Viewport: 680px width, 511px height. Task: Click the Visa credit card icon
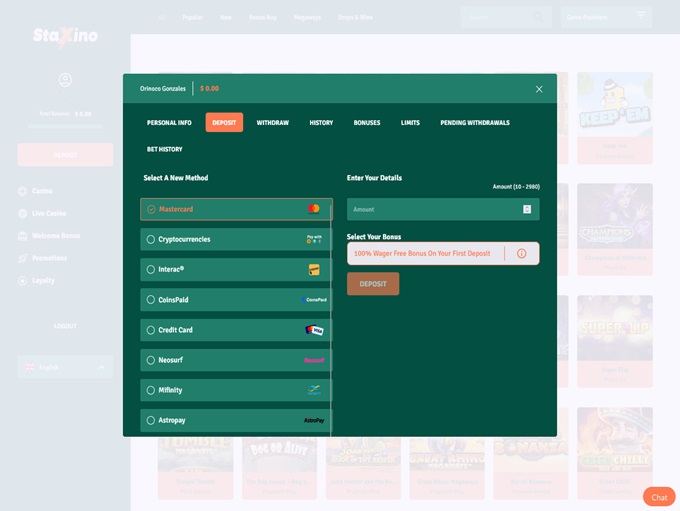pyautogui.click(x=314, y=330)
